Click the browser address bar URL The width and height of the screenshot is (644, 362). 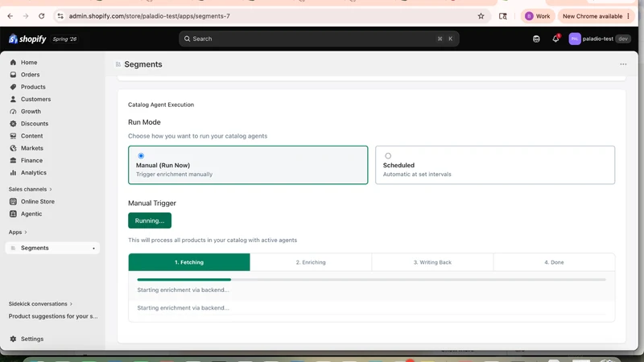pyautogui.click(x=149, y=16)
